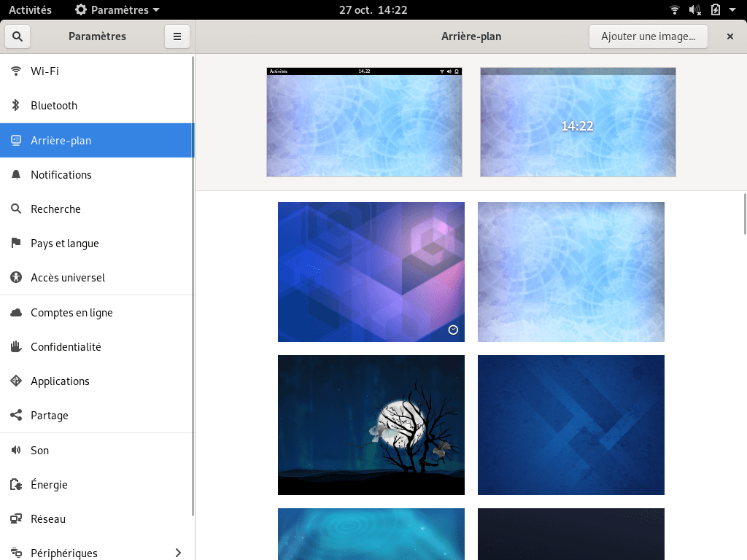747x560 pixels.
Task: Open the clock showing 27 oct. 14:22
Action: pos(373,9)
